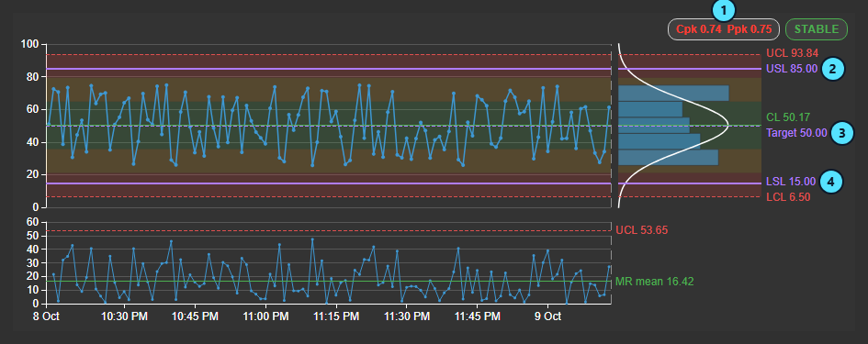Click the 11:30 PM time axis label
This screenshot has height=344, width=868.
(x=407, y=316)
